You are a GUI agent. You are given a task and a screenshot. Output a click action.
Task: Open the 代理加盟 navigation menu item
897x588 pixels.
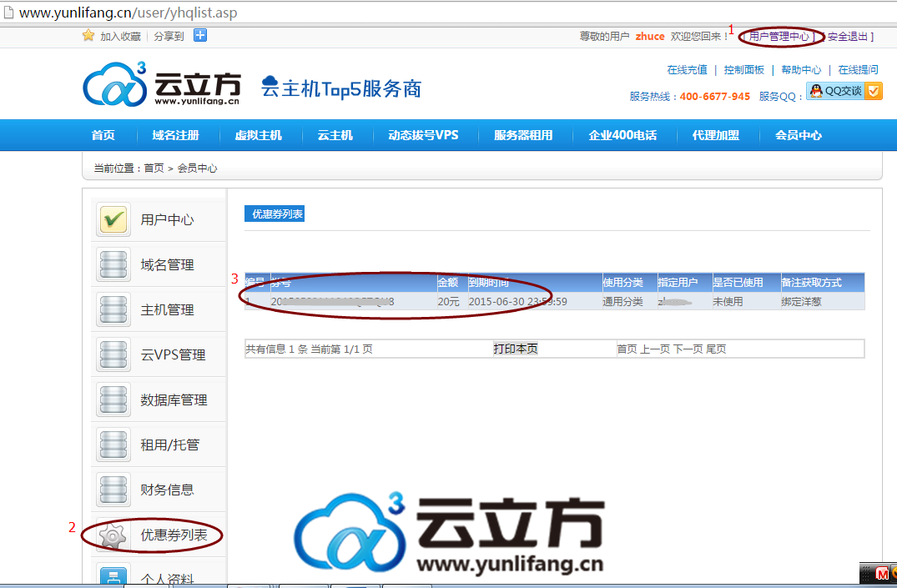[x=716, y=136]
